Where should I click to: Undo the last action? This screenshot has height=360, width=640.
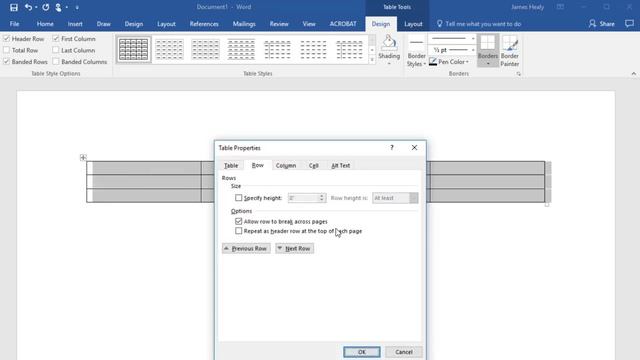28,7
